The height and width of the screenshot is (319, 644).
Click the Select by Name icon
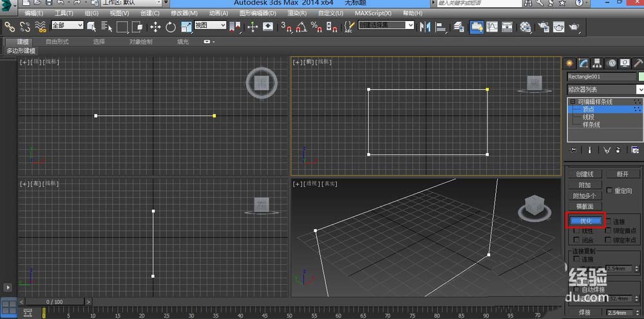[x=106, y=27]
